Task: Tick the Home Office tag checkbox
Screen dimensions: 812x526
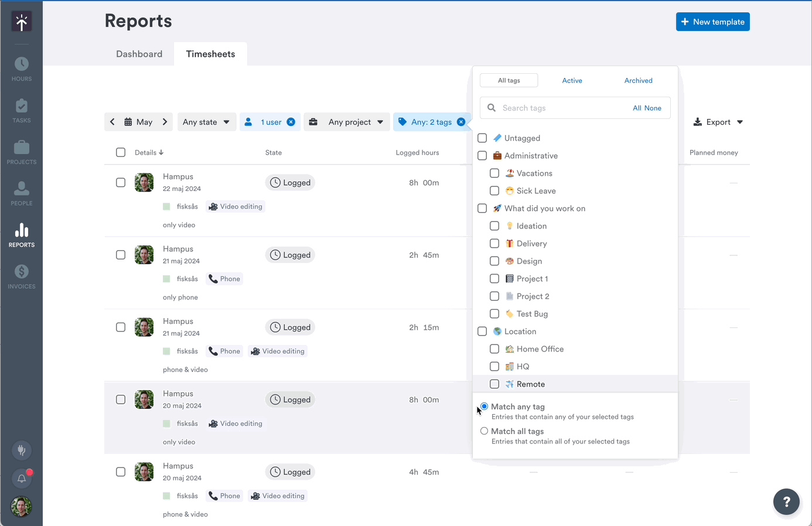Action: pos(494,349)
